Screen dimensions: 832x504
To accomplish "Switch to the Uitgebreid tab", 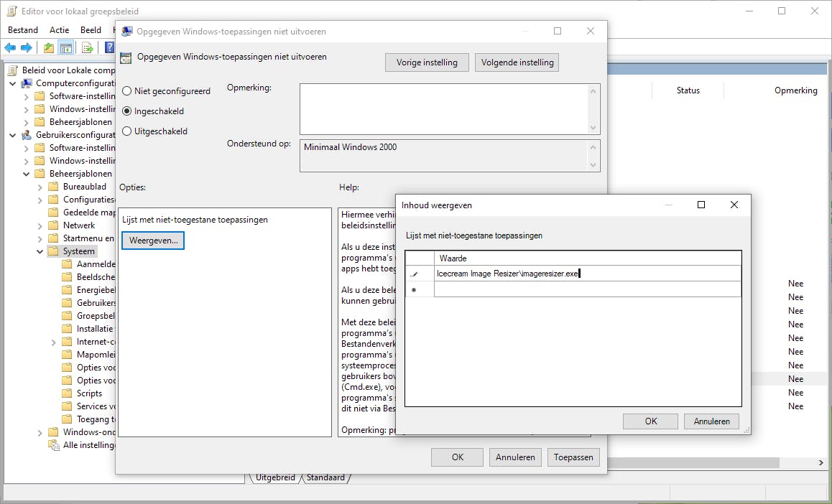I will [x=275, y=477].
